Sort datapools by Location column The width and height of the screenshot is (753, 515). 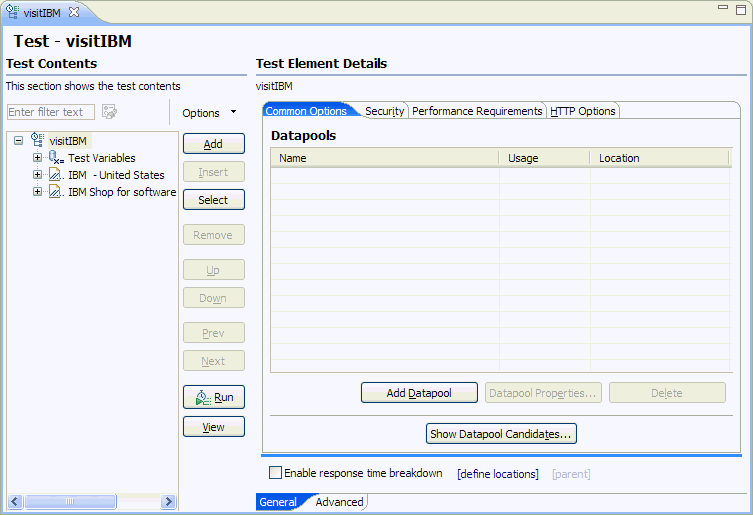pyautogui.click(x=659, y=158)
